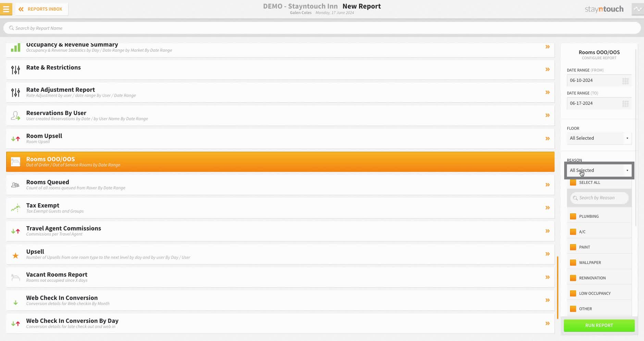Click the Upsell star icon
The width and height of the screenshot is (644, 341).
click(x=15, y=255)
